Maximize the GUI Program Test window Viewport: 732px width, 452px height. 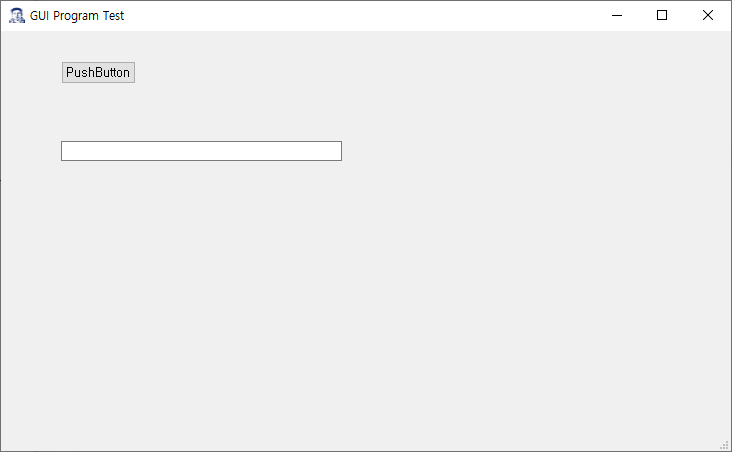coord(662,15)
